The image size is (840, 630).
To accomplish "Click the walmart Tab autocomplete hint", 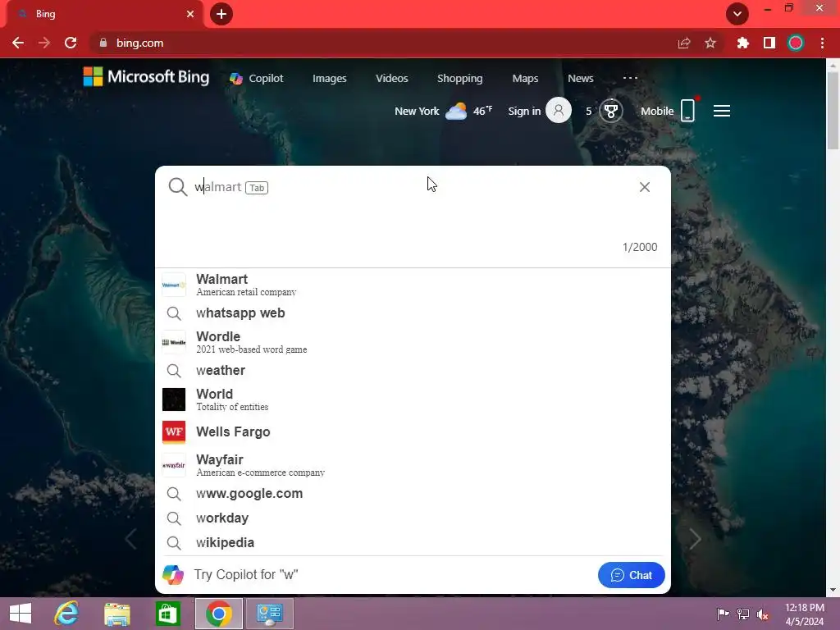I will click(231, 187).
